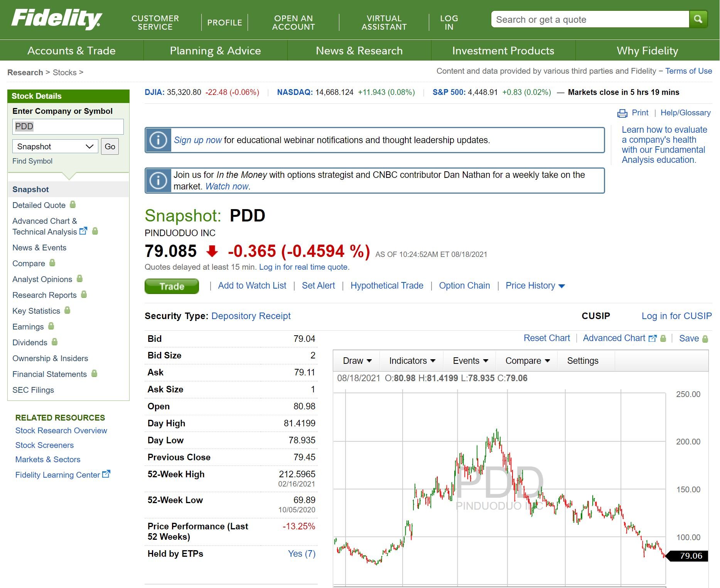Open the Draw chart menu
This screenshot has width=720, height=588.
click(357, 361)
